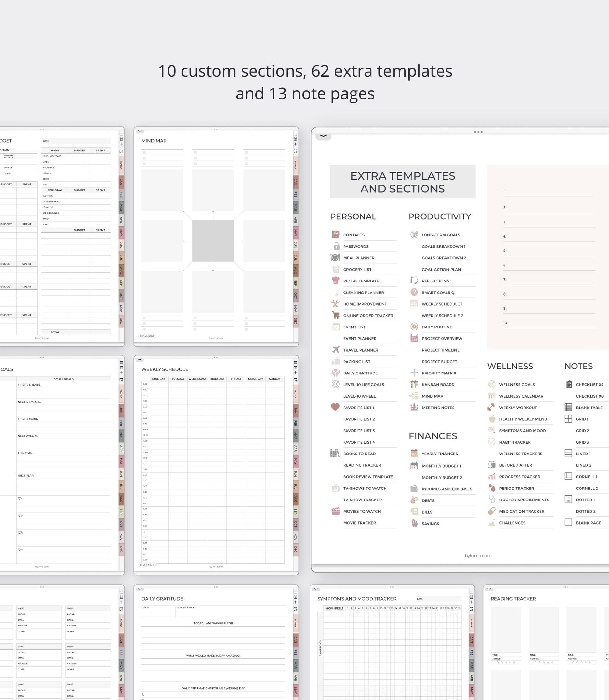Click the Online Order Tracker cart icon
The height and width of the screenshot is (700, 609).
[335, 315]
